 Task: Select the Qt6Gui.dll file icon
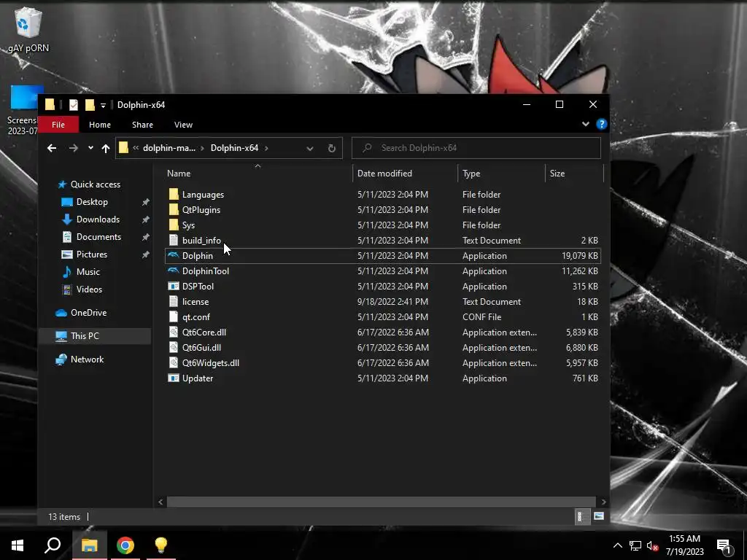(x=174, y=348)
